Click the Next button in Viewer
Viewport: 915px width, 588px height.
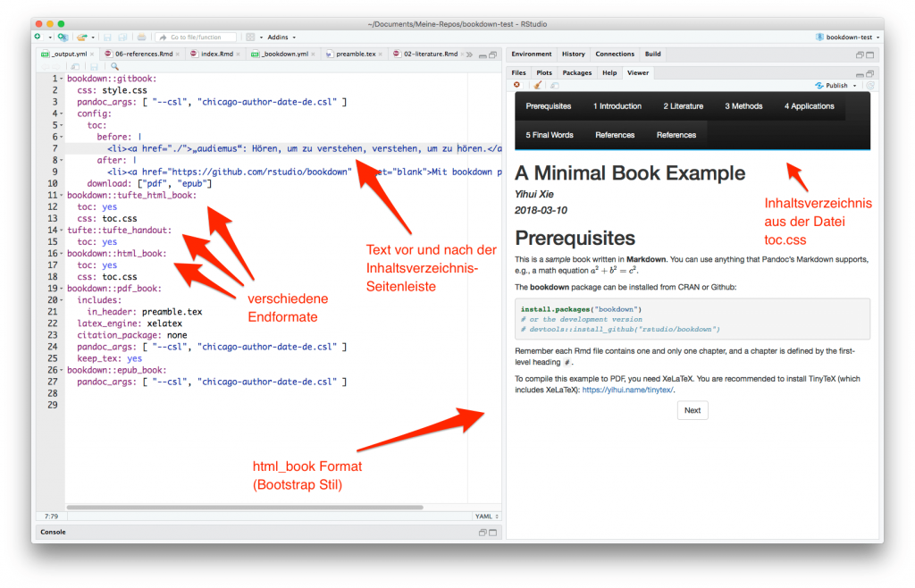[x=693, y=411]
